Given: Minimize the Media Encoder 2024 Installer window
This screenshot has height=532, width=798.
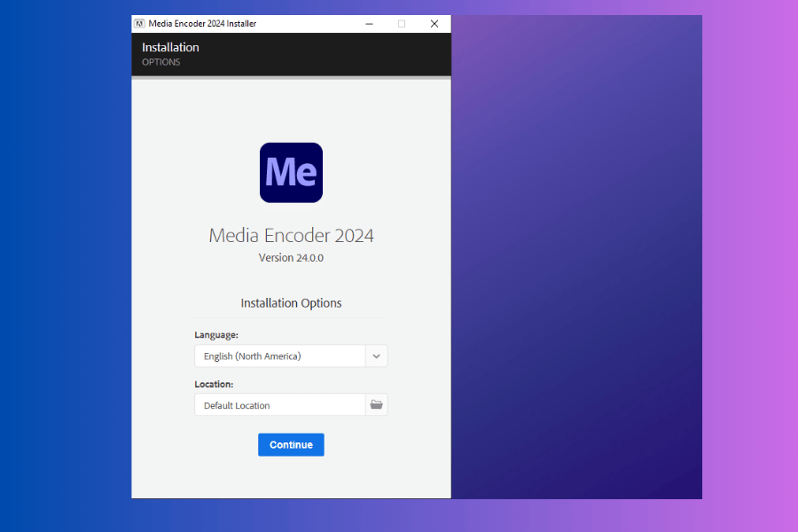Looking at the screenshot, I should [x=368, y=24].
